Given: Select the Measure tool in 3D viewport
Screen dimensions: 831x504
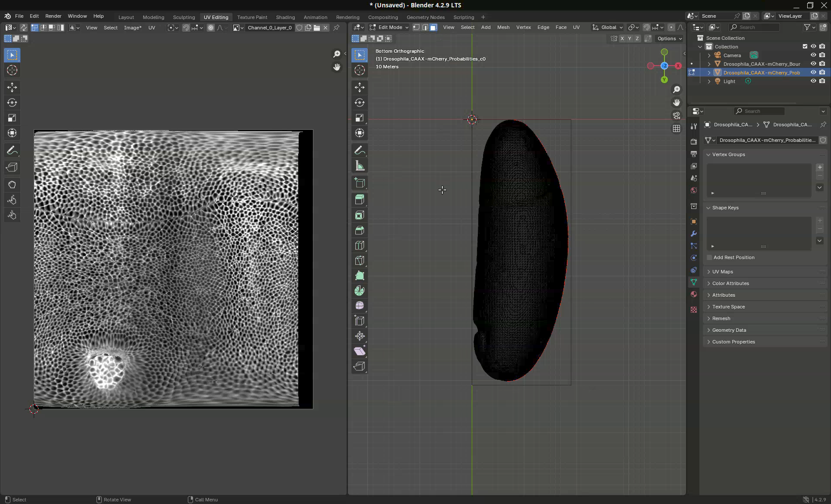Looking at the screenshot, I should [x=359, y=166].
